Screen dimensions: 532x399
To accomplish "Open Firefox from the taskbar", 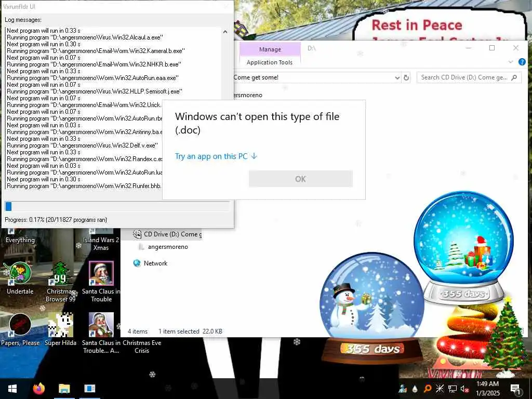I will pos(38,389).
